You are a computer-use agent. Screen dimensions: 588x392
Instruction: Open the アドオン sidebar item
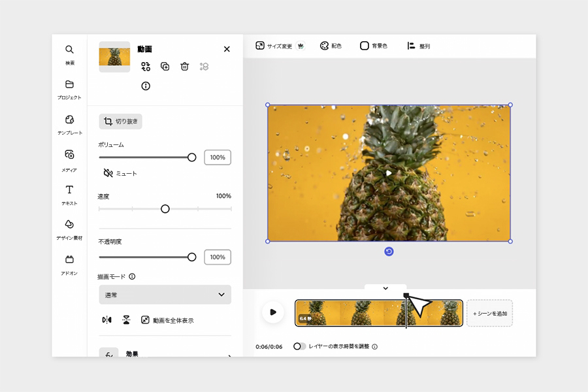point(69,265)
